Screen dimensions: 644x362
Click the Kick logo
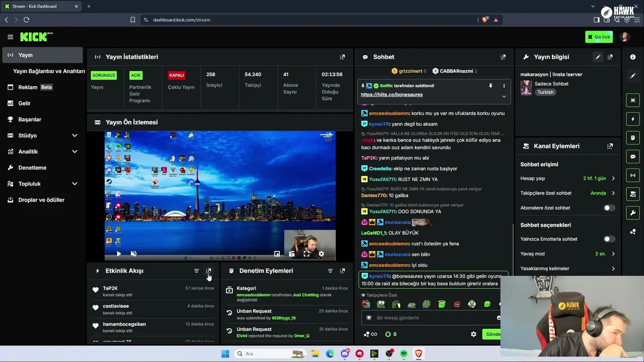pyautogui.click(x=36, y=37)
